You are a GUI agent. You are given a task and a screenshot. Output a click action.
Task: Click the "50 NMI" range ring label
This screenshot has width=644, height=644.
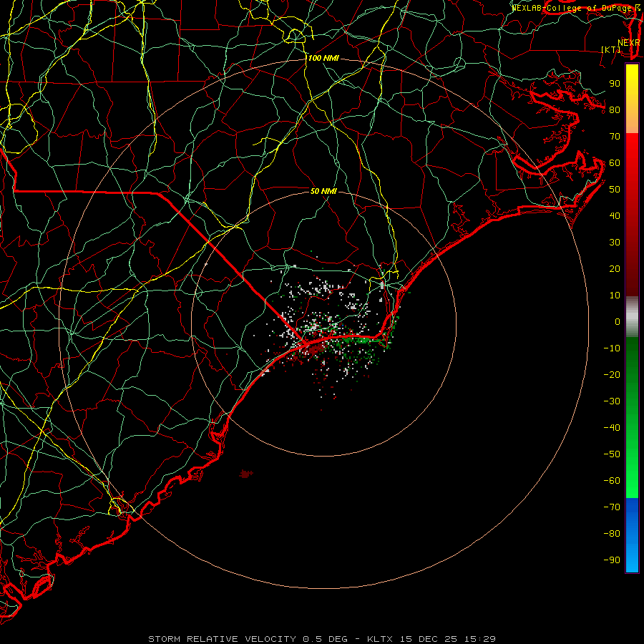(x=323, y=191)
